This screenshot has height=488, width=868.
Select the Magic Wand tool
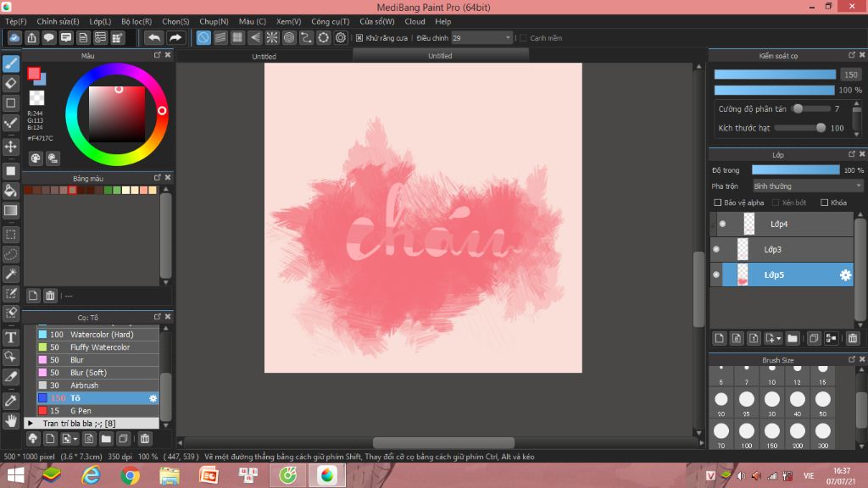point(11,274)
